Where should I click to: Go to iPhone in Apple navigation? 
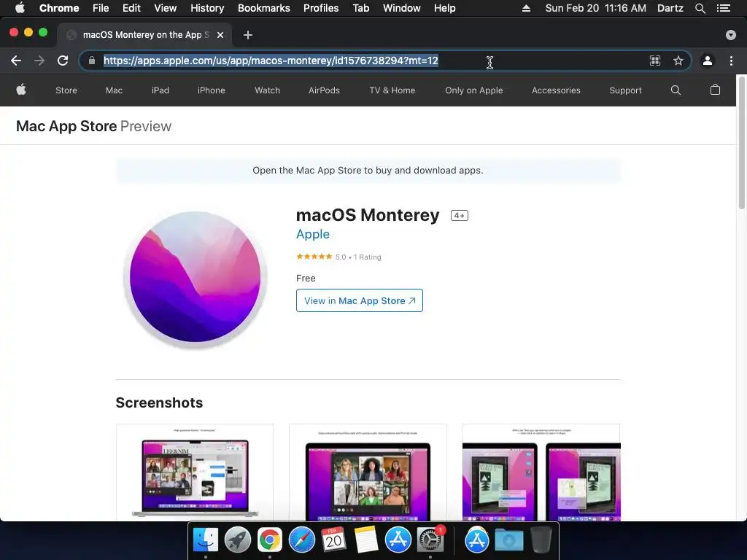211,90
